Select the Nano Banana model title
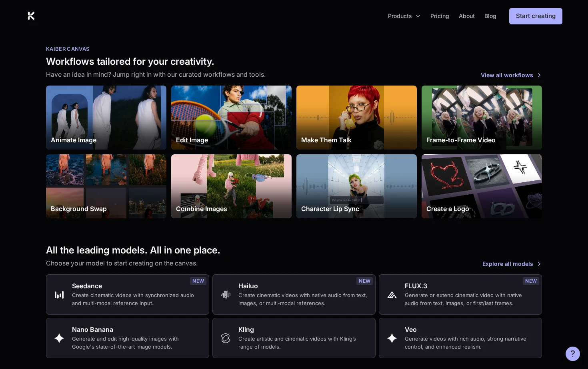 (x=92, y=329)
